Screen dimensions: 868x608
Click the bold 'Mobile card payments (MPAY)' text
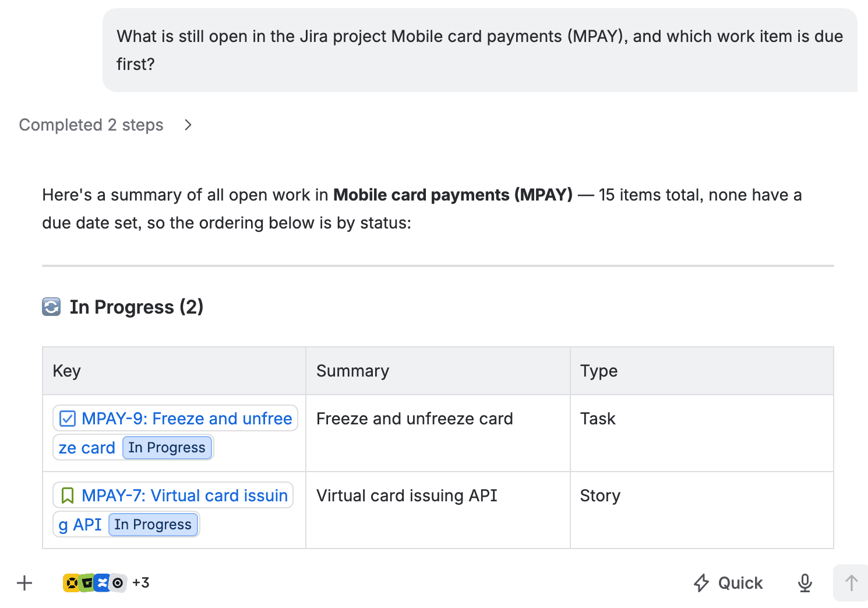453,195
